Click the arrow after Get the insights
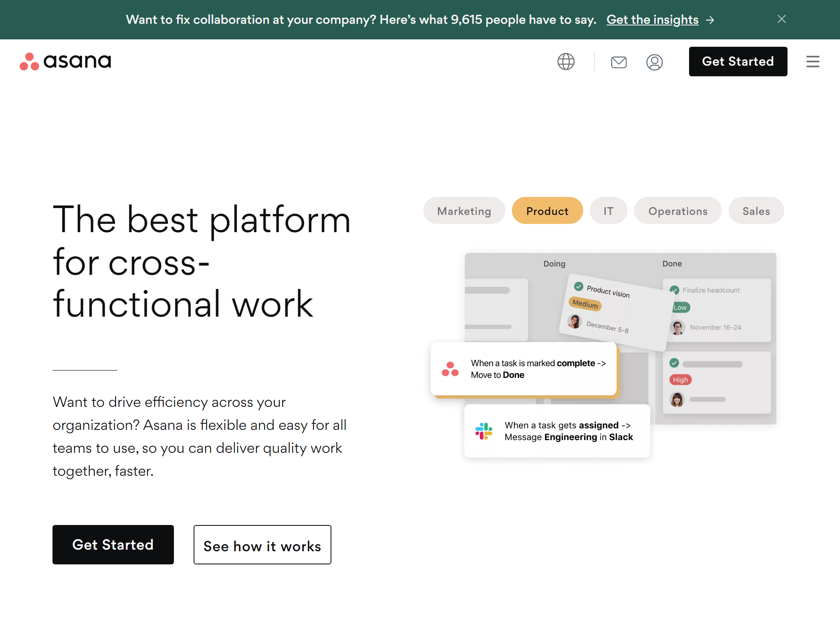840x630 pixels. [710, 20]
